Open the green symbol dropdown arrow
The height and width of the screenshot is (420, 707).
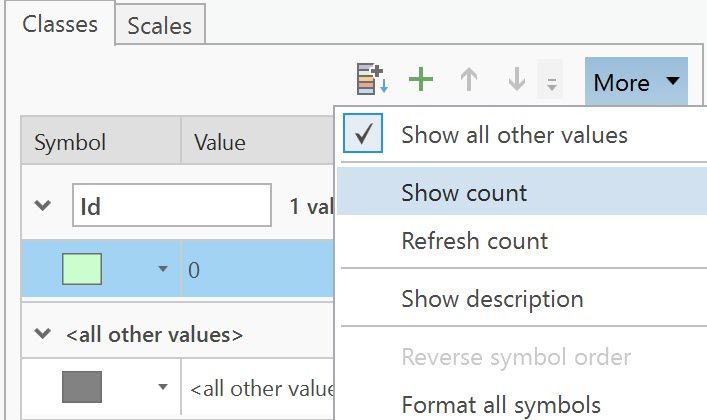click(161, 270)
